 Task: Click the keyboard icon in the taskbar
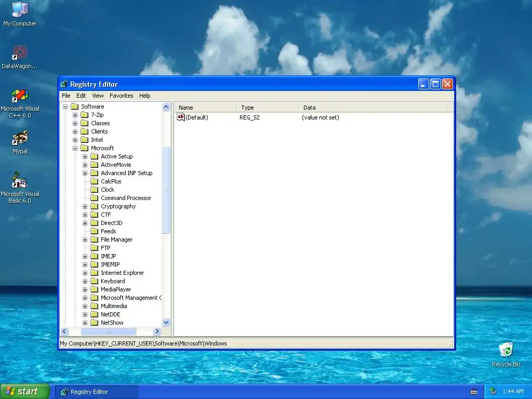click(474, 392)
